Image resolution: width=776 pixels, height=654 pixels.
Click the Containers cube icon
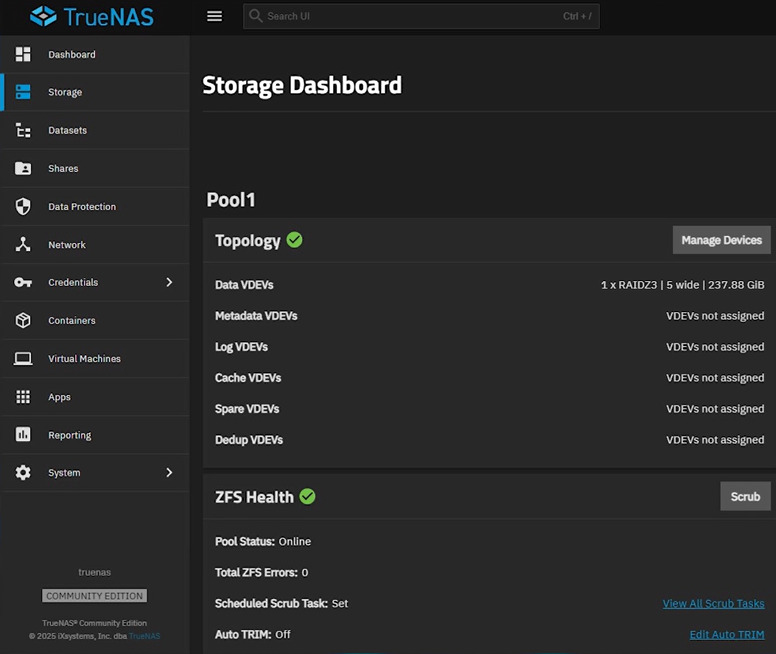pyautogui.click(x=23, y=320)
